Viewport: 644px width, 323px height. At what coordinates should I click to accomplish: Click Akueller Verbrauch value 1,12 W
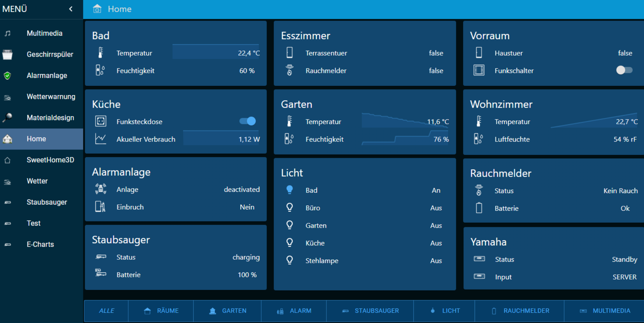(x=249, y=139)
